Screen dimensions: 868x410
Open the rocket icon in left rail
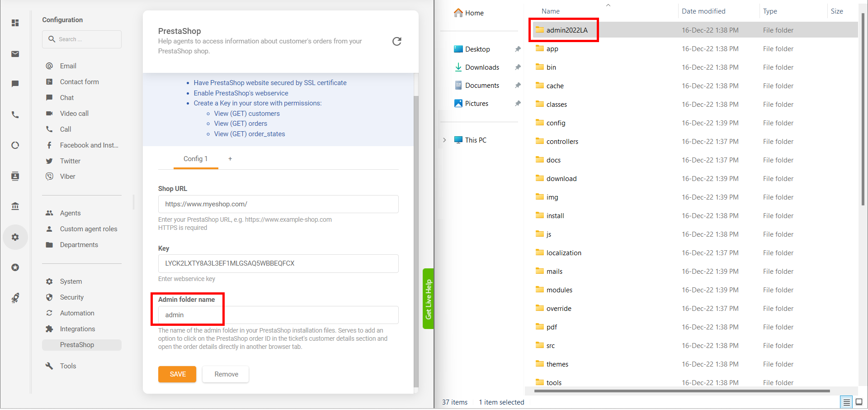pyautogui.click(x=15, y=298)
